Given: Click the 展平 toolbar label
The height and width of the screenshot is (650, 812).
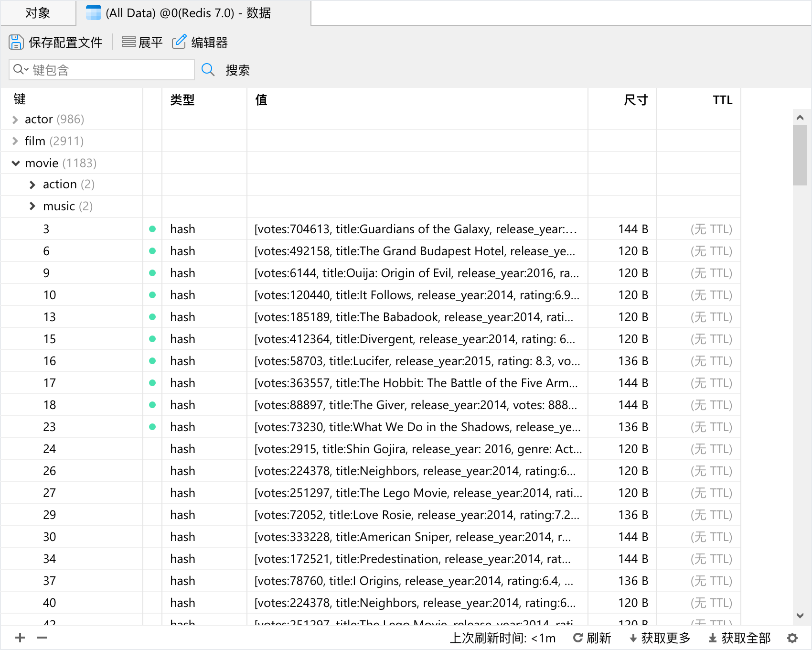Looking at the screenshot, I should (150, 43).
